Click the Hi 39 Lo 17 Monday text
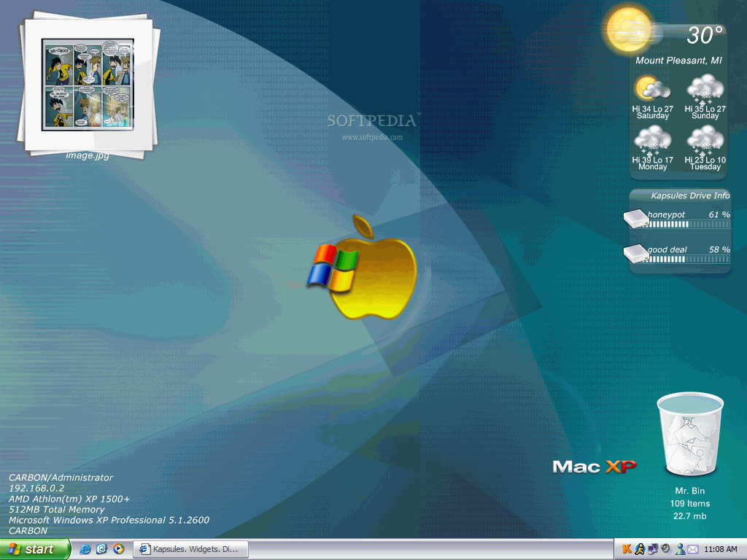The width and height of the screenshot is (747, 560). [x=653, y=163]
